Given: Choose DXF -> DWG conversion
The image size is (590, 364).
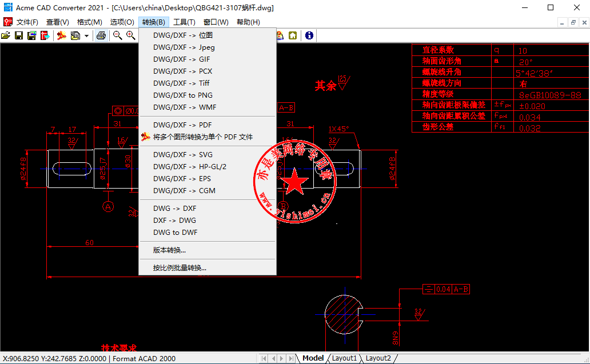Looking at the screenshot, I should 208,221.
